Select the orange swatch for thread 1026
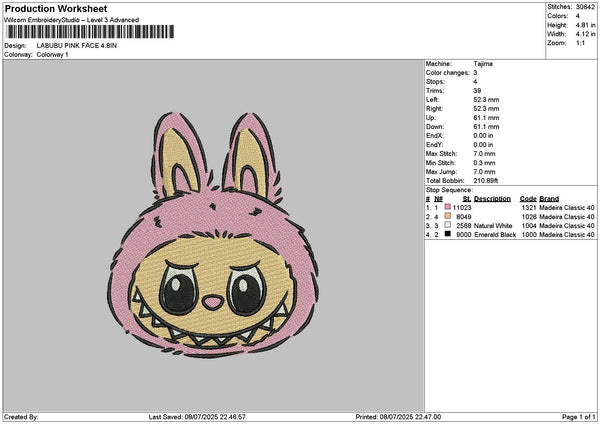The height and width of the screenshot is (424, 600). point(447,216)
